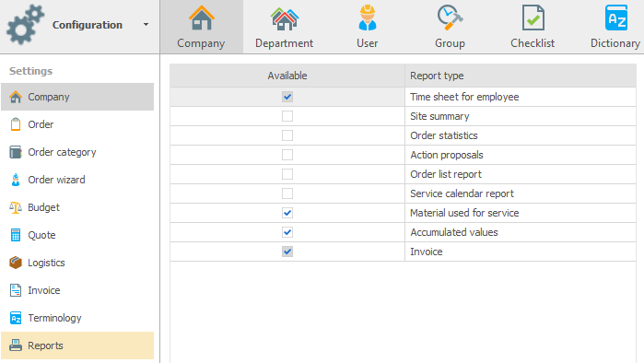The height and width of the screenshot is (363, 644).
Task: Switch to the Dictionary tab label
Action: pos(615,43)
